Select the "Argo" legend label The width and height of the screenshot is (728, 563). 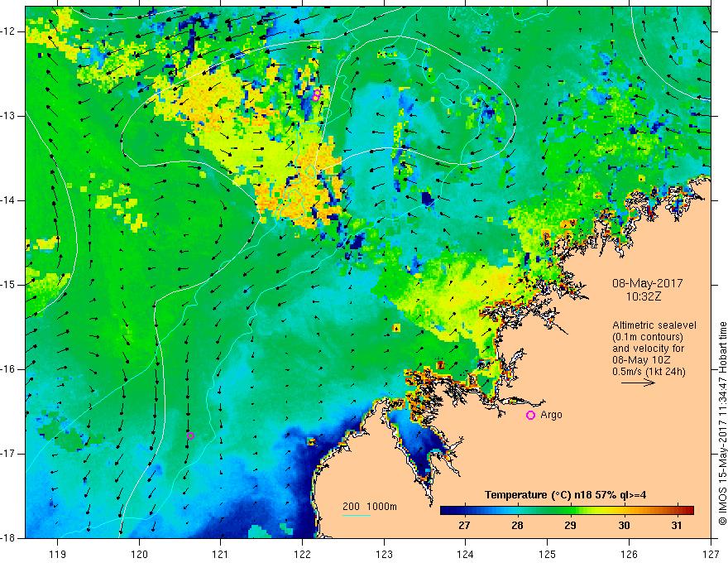[x=551, y=415]
